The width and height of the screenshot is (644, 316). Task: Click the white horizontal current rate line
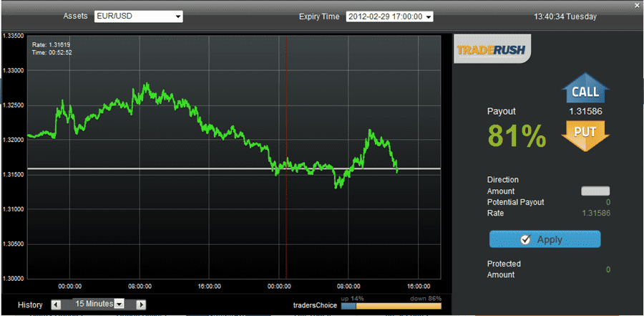tap(234, 168)
